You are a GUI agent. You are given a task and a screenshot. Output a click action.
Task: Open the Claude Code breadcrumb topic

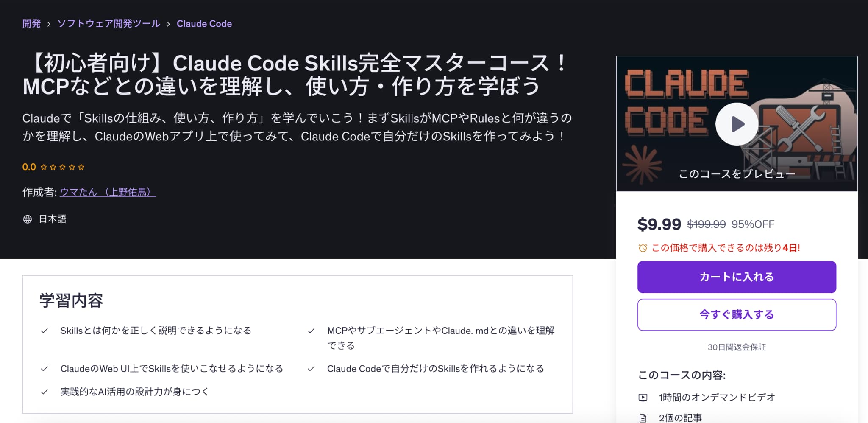click(x=204, y=24)
